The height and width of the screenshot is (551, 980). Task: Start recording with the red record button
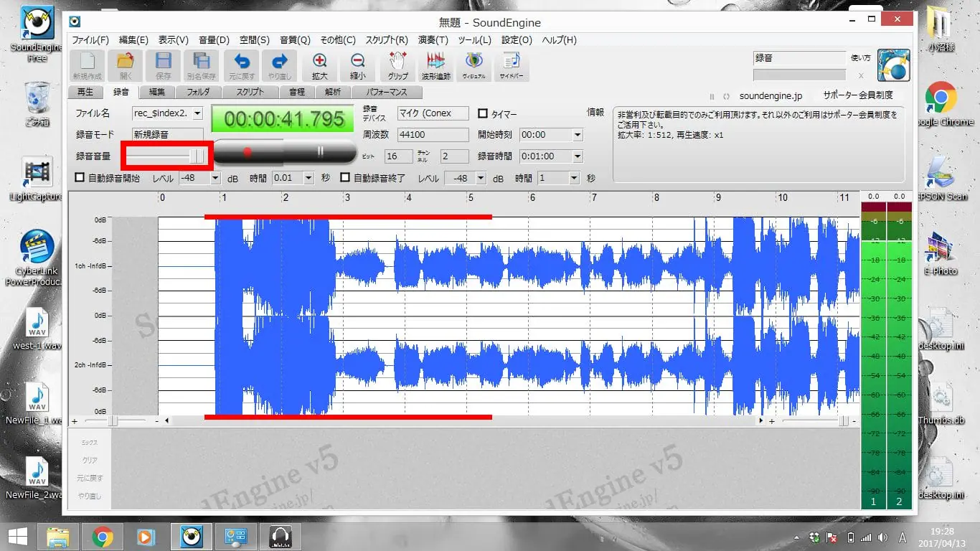point(248,151)
